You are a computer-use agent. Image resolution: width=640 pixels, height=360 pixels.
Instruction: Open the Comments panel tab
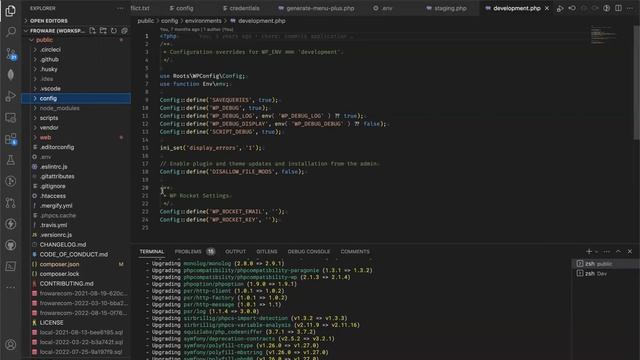pos(355,251)
